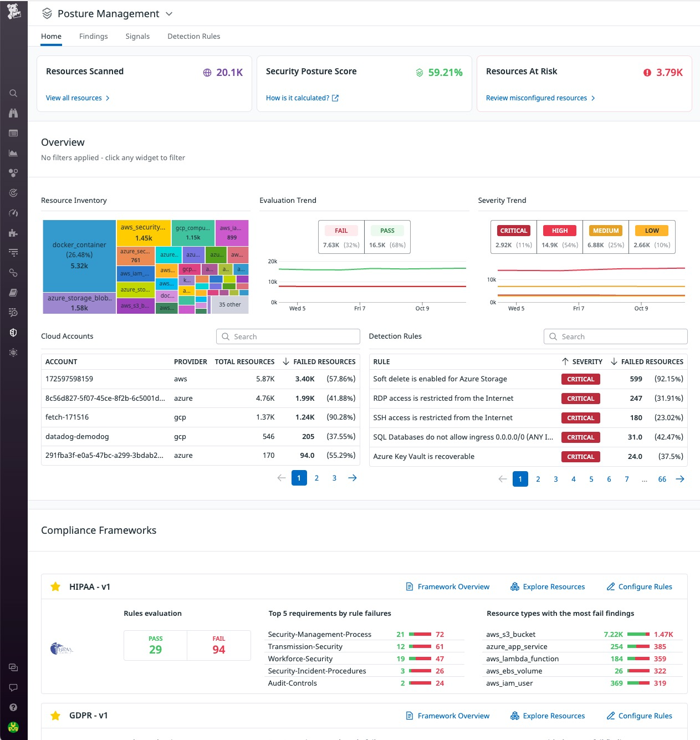700x740 pixels.
Task: Toggle the FAIL legend in Evaluation Trend
Action: [x=341, y=231]
